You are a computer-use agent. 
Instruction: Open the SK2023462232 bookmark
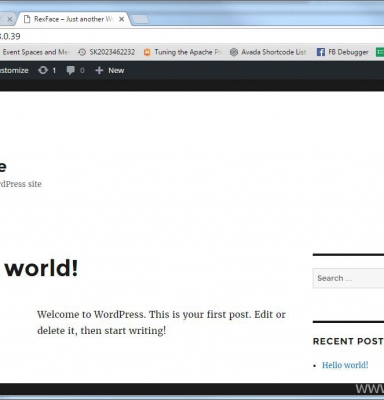(x=107, y=52)
